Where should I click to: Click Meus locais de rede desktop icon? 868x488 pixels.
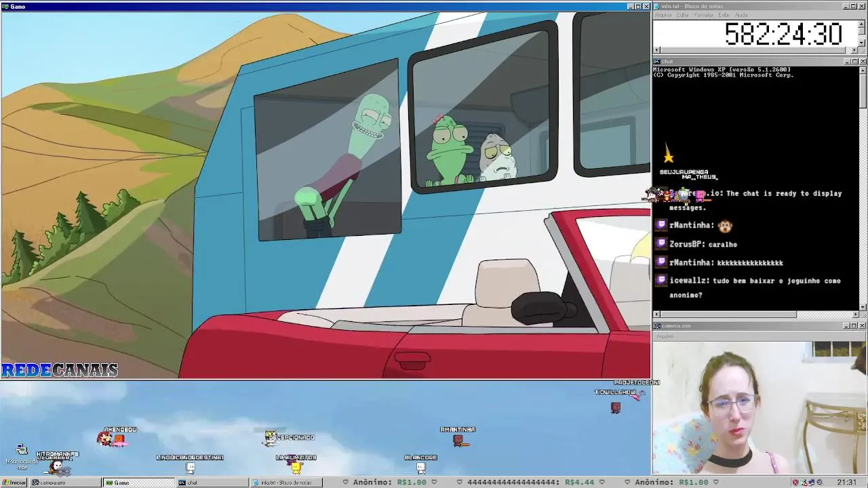[x=22, y=456]
